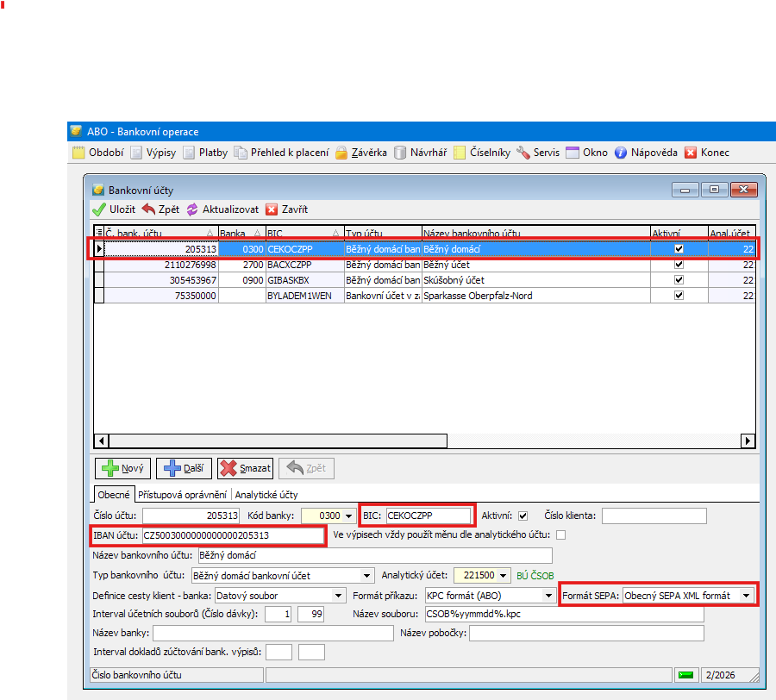776x700 pixels.
Task: Open the Nápověda help icon
Action: 620,153
